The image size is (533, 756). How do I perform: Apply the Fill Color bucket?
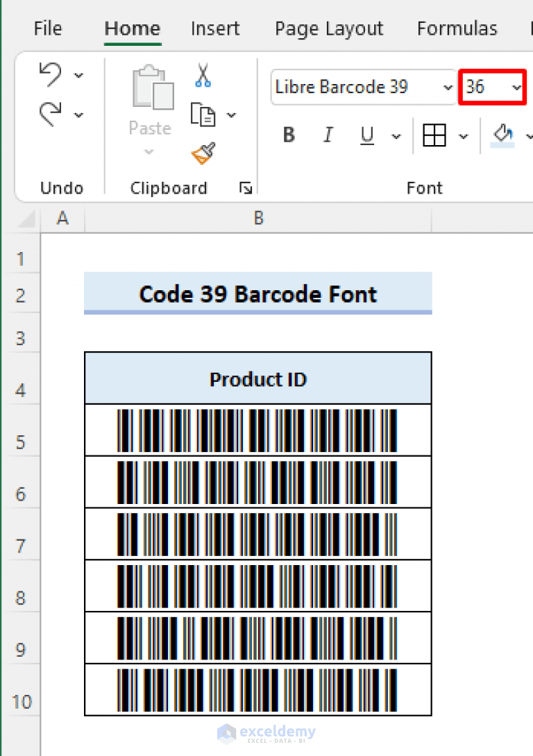(x=501, y=135)
